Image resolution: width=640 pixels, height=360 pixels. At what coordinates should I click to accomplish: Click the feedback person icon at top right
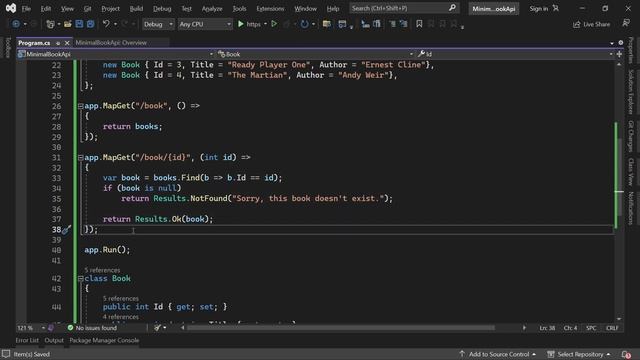(x=626, y=24)
